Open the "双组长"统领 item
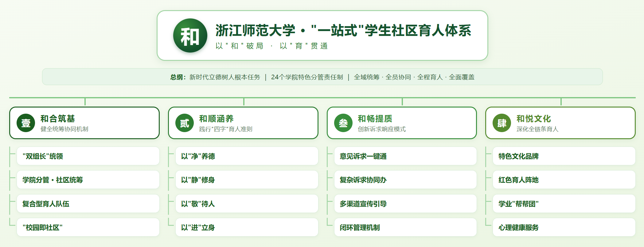Image resolution: width=644 pixels, height=247 pixels. [x=88, y=156]
